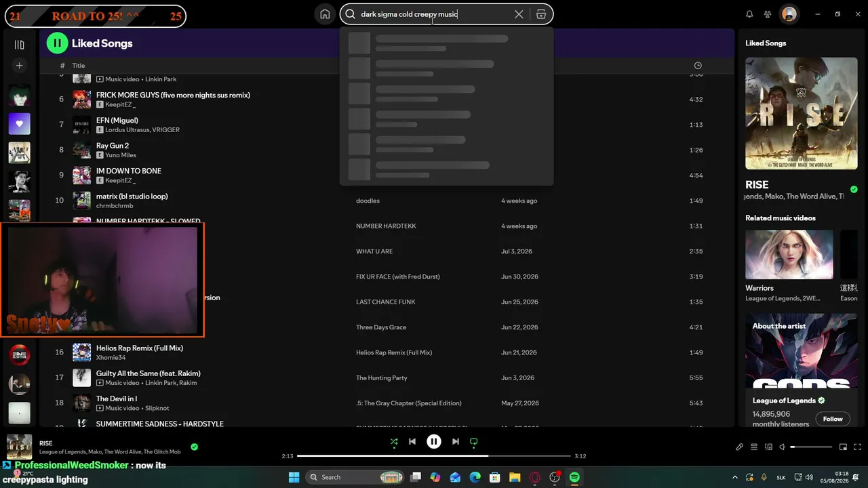This screenshot has height=488, width=868.
Task: Open artist link chrmbchrmb
Action: coord(115,206)
